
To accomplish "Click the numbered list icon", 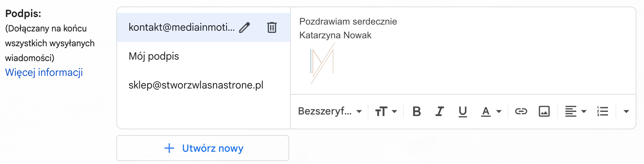I will click(603, 112).
